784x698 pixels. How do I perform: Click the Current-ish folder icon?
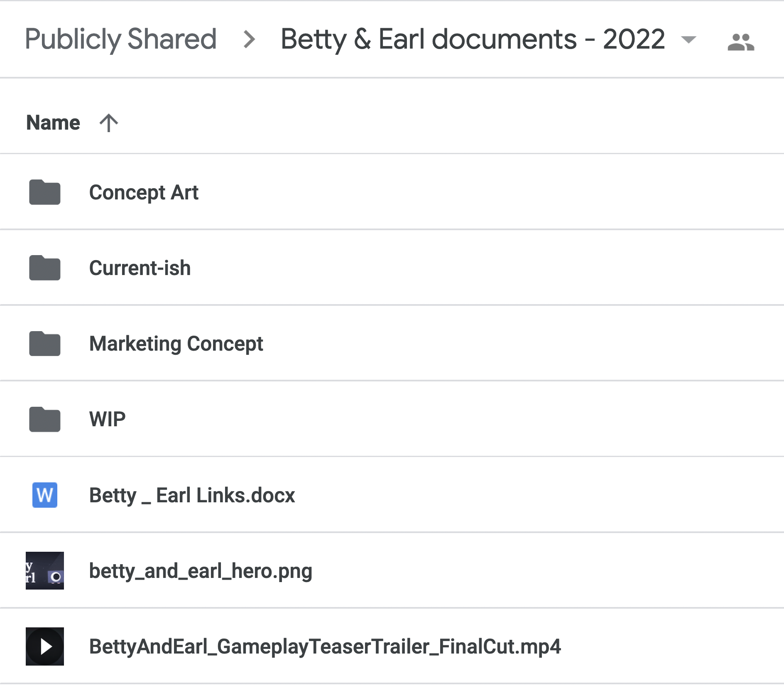pos(44,268)
